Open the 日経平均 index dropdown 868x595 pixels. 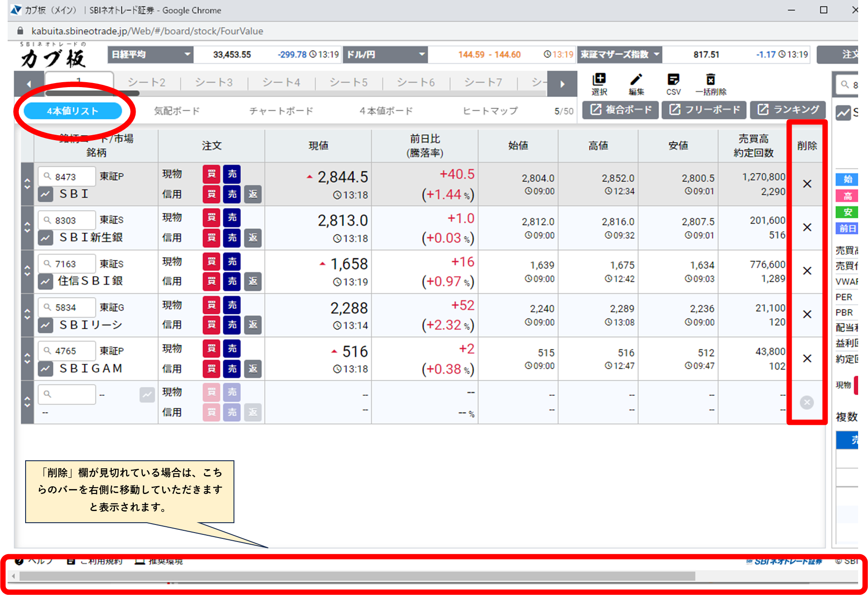(150, 54)
